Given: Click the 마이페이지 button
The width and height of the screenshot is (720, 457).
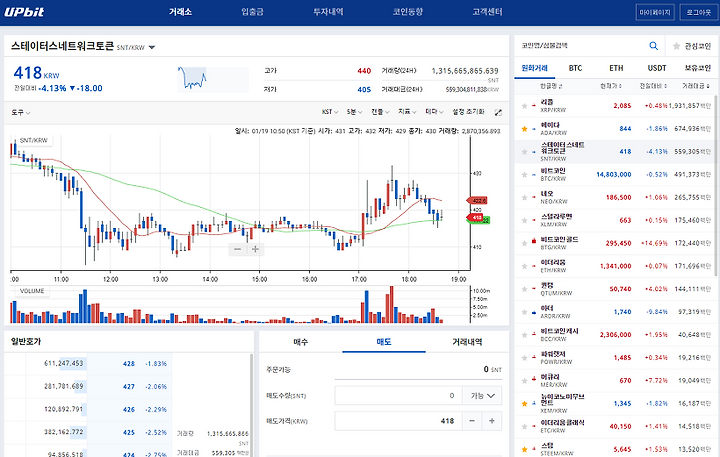Looking at the screenshot, I should click(x=655, y=12).
